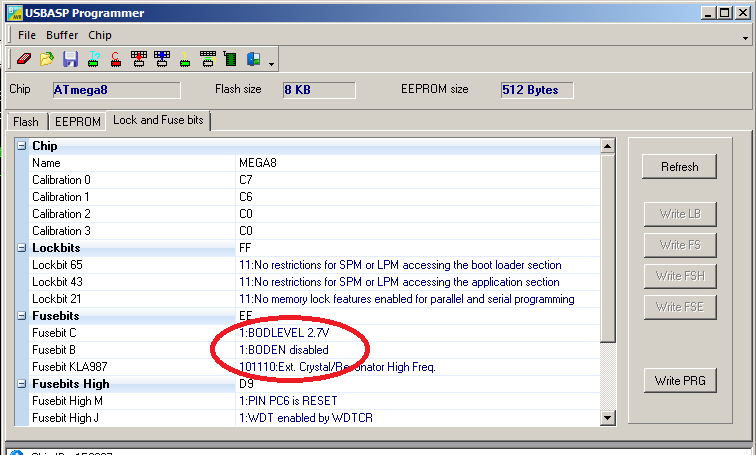The image size is (756, 455).
Task: Select the Lock and Fuse bits tab
Action: (158, 120)
